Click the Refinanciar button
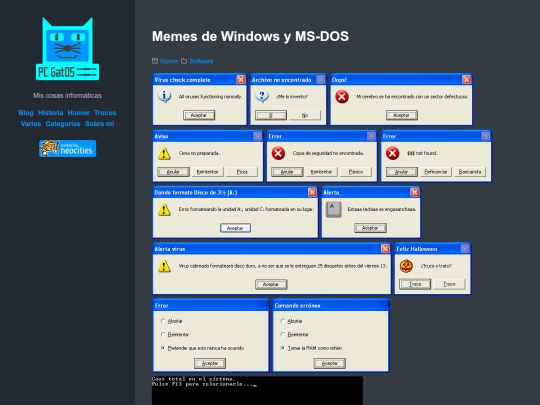The height and width of the screenshot is (405, 540). pyautogui.click(x=436, y=172)
